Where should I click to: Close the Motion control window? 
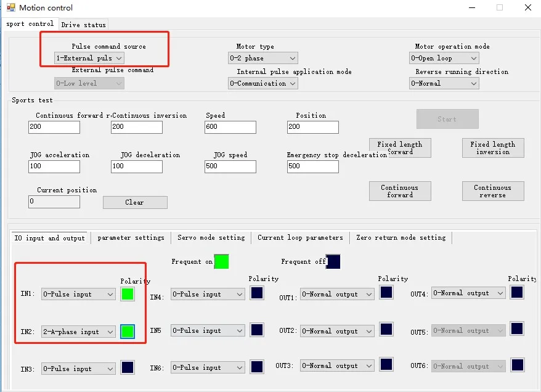tap(527, 7)
